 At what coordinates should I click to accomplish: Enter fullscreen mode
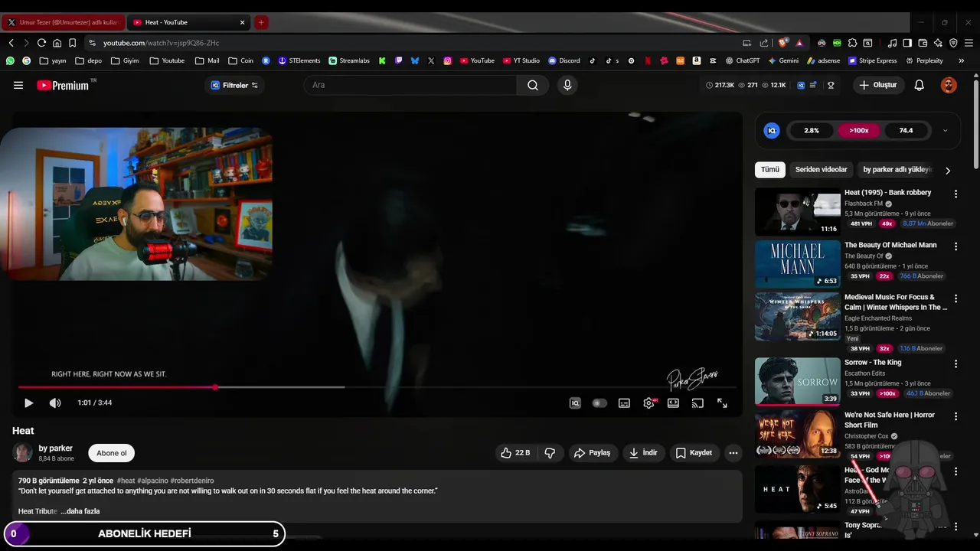coord(722,403)
